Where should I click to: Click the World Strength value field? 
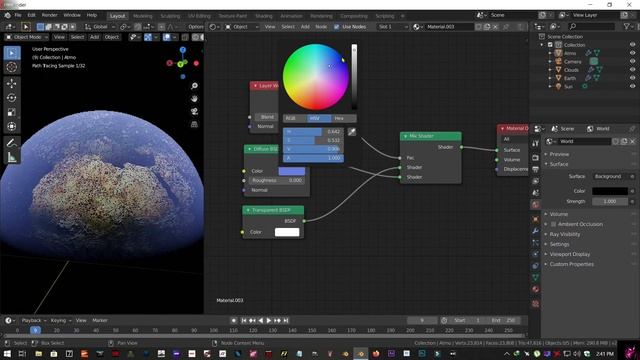pyautogui.click(x=610, y=201)
